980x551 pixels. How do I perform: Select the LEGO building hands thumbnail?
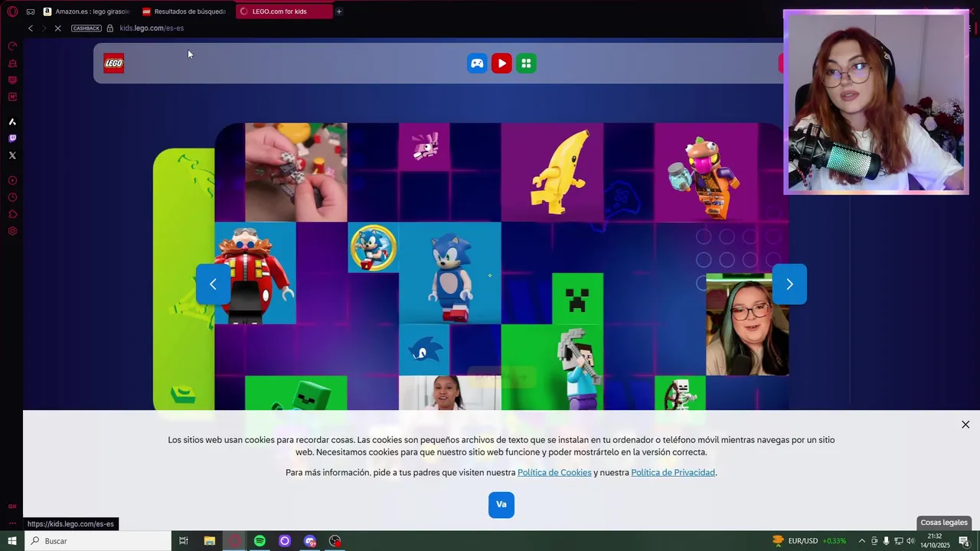296,172
